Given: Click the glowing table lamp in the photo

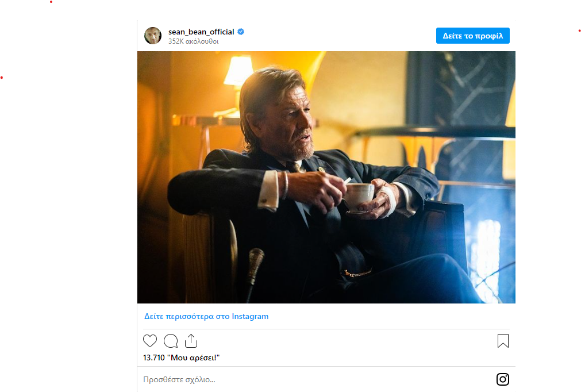Looking at the screenshot, I should coord(238,71).
